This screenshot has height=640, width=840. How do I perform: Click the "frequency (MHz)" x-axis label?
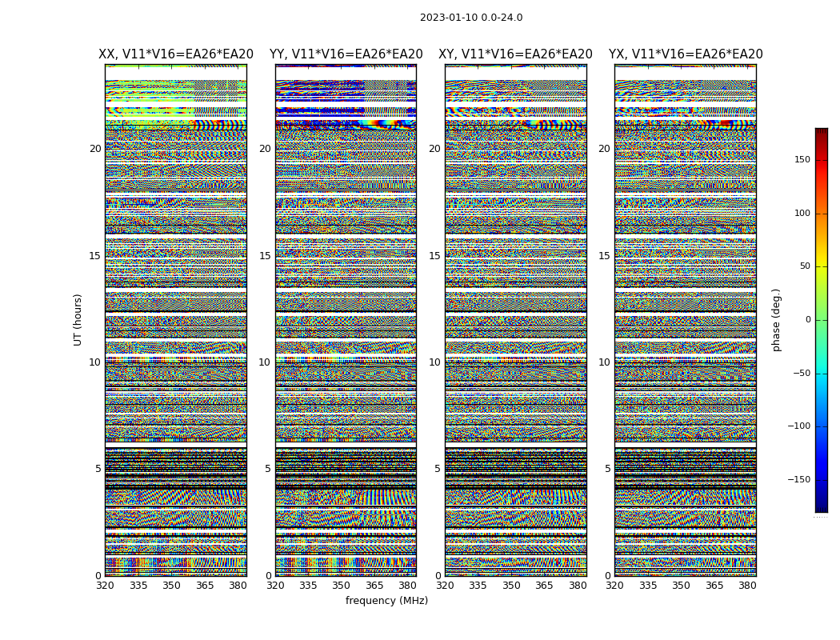tap(386, 601)
